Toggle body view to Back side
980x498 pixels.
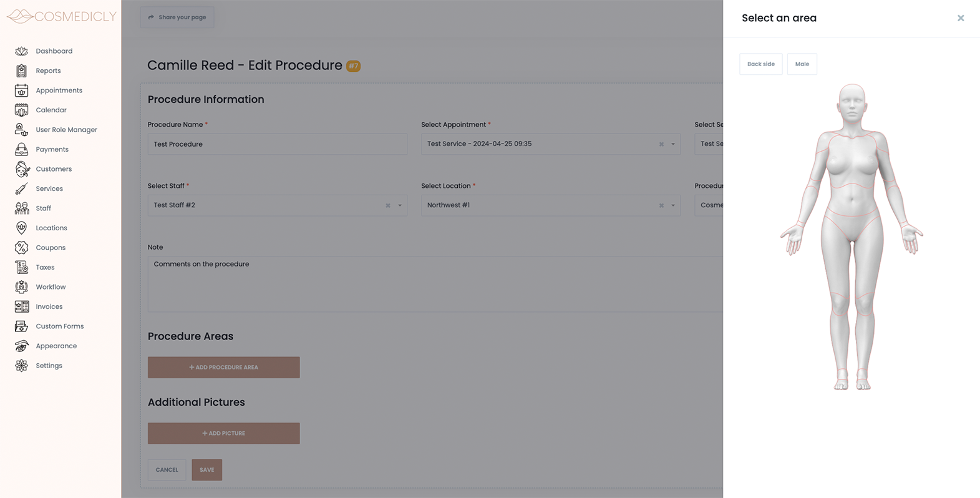coord(760,64)
